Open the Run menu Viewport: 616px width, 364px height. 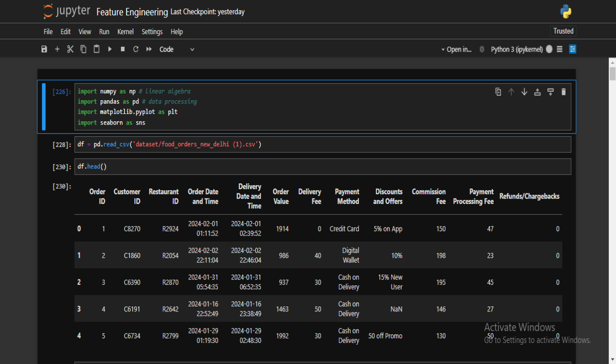[104, 32]
